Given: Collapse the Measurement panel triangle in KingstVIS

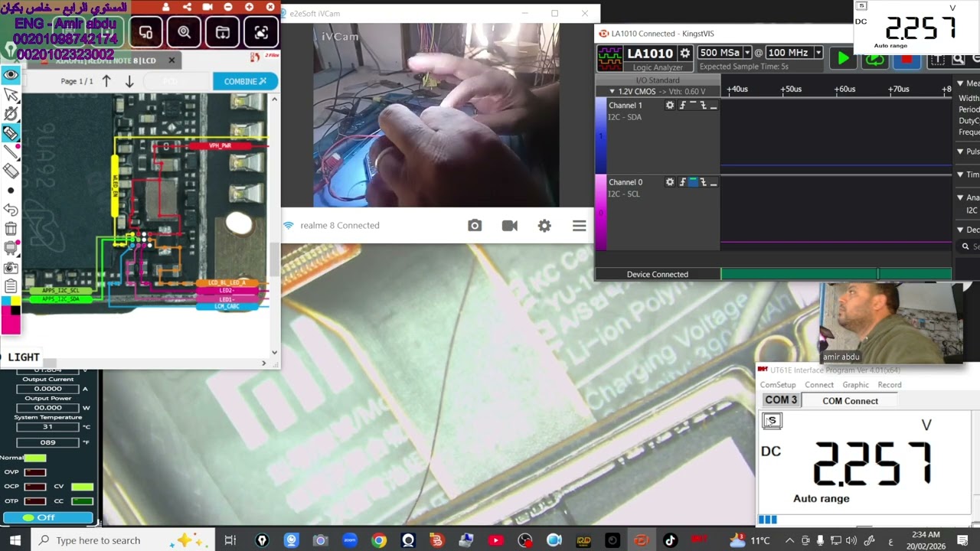Looking at the screenshot, I should (960, 83).
